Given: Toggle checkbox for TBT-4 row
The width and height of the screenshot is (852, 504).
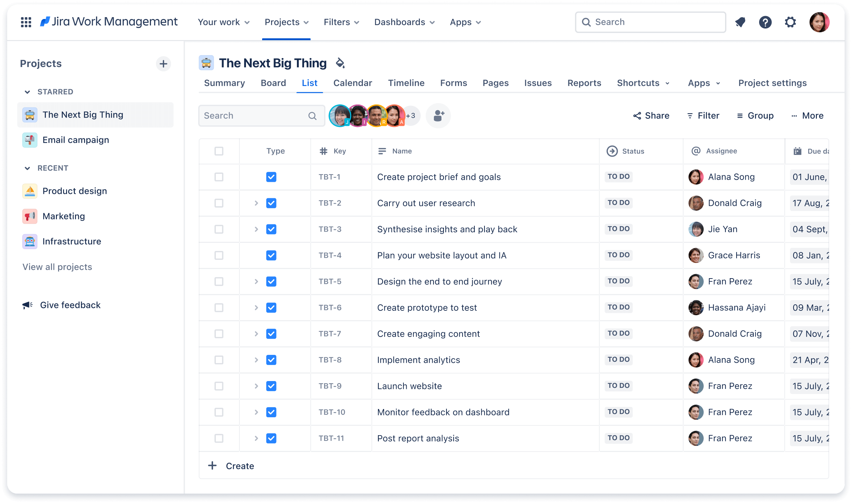Looking at the screenshot, I should pos(219,255).
